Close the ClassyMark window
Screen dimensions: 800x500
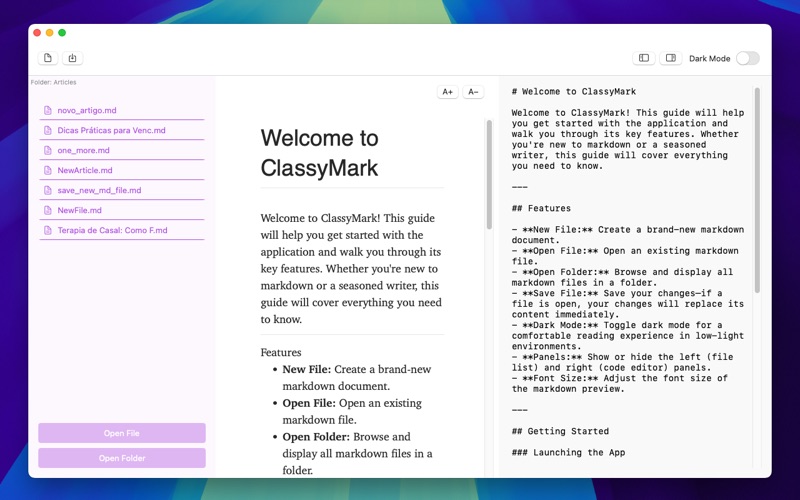[x=37, y=33]
